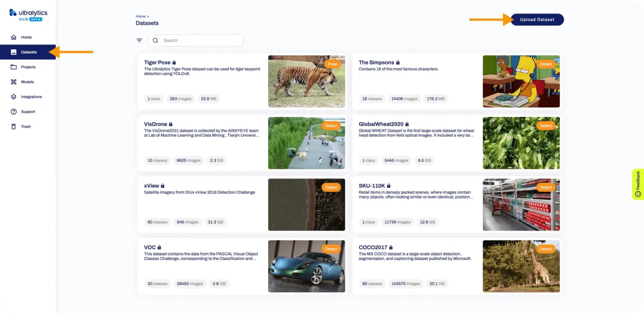Click the lock icon next to GlobalWheat2020

click(407, 124)
